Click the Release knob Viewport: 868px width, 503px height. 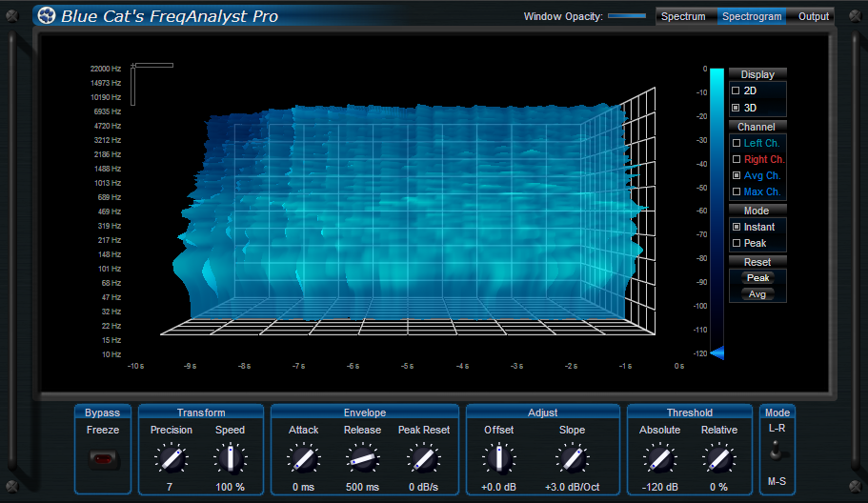(363, 459)
